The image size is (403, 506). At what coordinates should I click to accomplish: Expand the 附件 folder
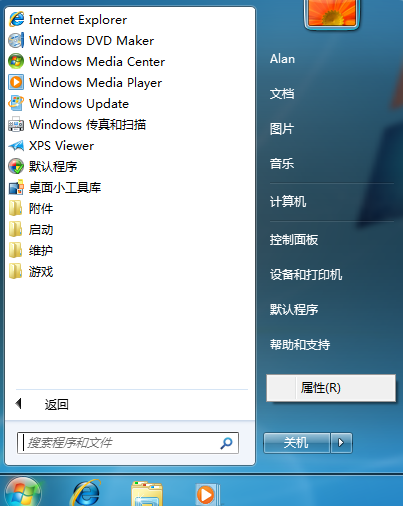click(x=16, y=208)
